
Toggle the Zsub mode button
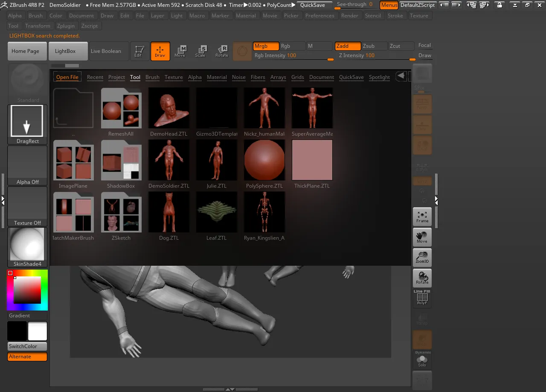click(375, 46)
